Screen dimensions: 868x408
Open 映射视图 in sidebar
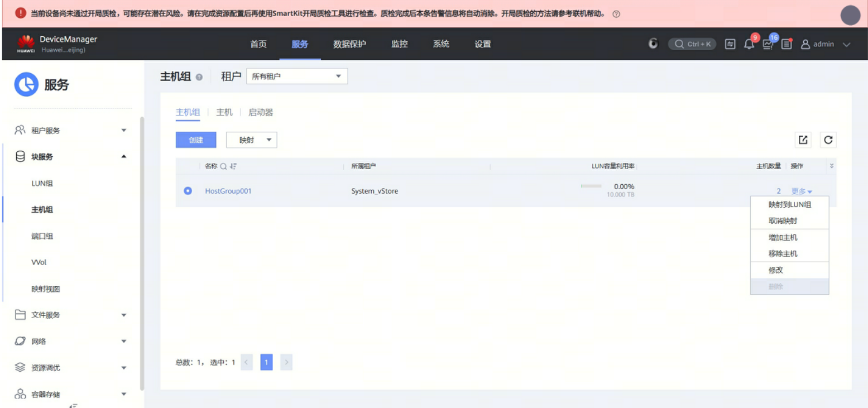46,289
